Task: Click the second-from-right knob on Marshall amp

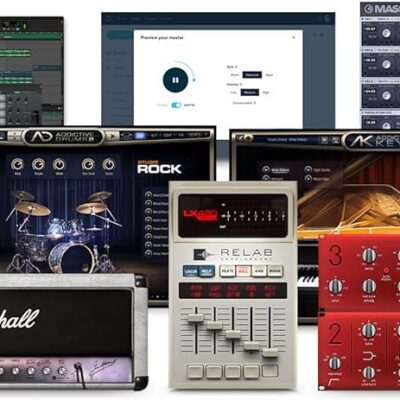Action: click(47, 371)
